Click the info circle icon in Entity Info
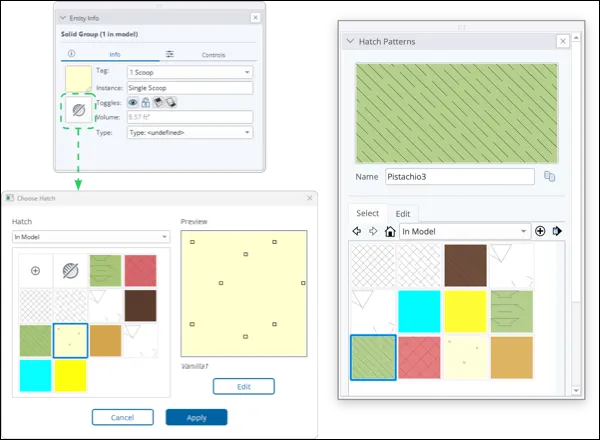This screenshot has width=600, height=440. click(72, 54)
